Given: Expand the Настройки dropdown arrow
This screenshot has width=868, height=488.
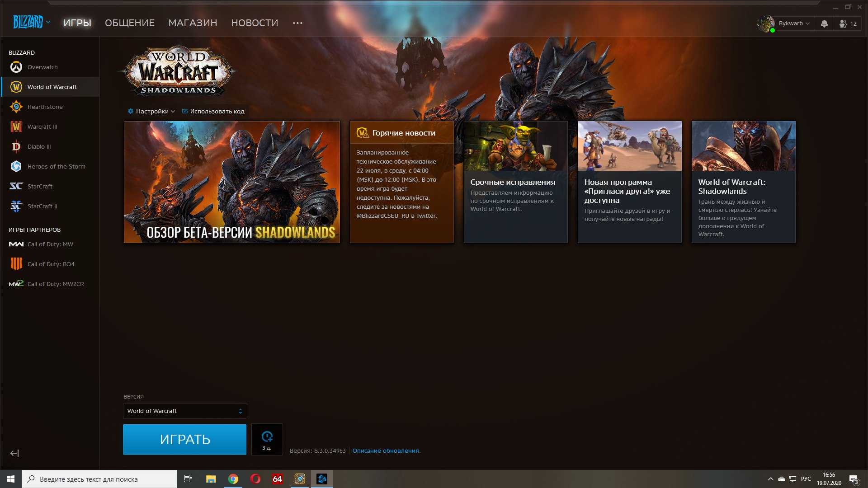Looking at the screenshot, I should click(173, 112).
